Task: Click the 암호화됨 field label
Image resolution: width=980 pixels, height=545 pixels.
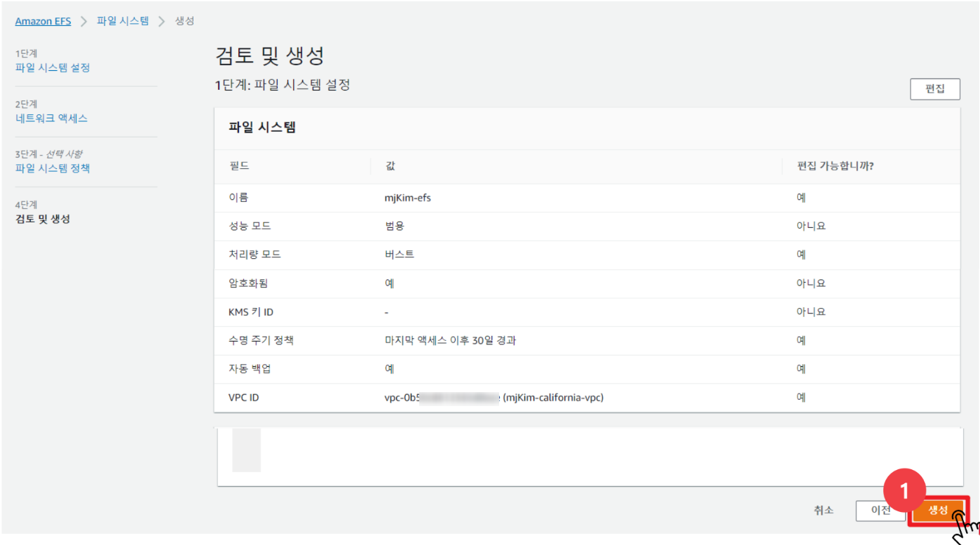Action: pyautogui.click(x=248, y=283)
